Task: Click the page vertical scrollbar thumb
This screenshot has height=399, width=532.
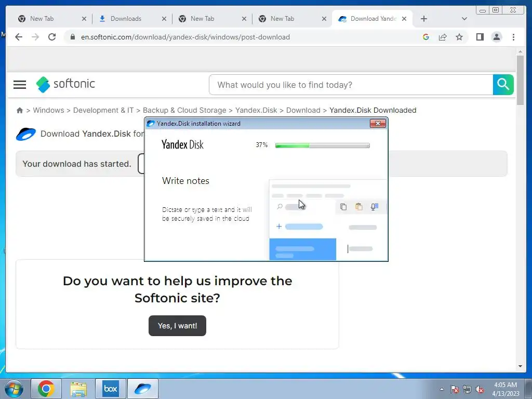Action: click(x=520, y=80)
